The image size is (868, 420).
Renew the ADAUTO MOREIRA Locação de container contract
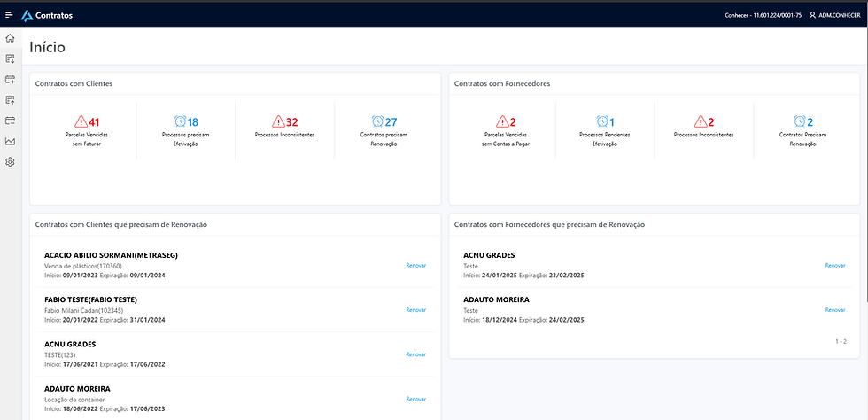(x=415, y=399)
